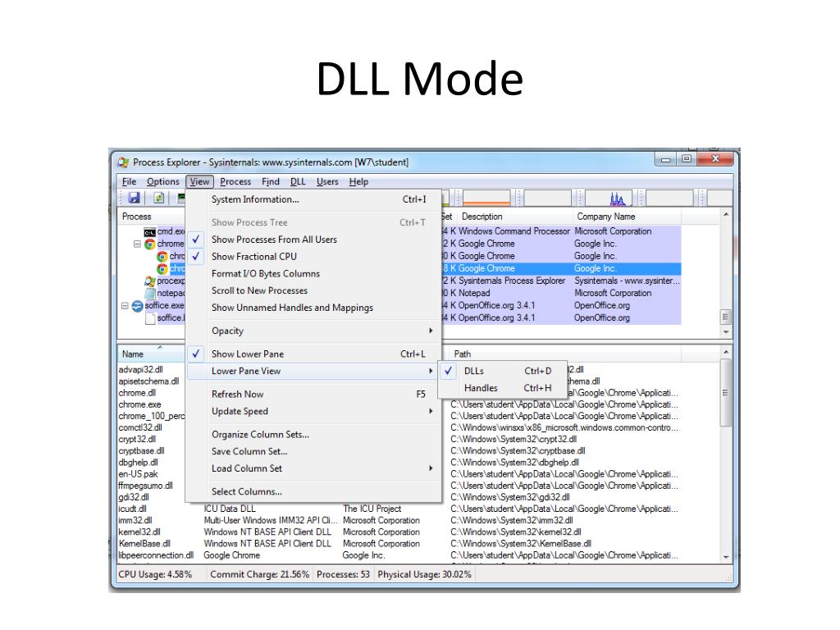Choose Select Columns entry
Viewport: 840px width, 630px height.
point(313,492)
